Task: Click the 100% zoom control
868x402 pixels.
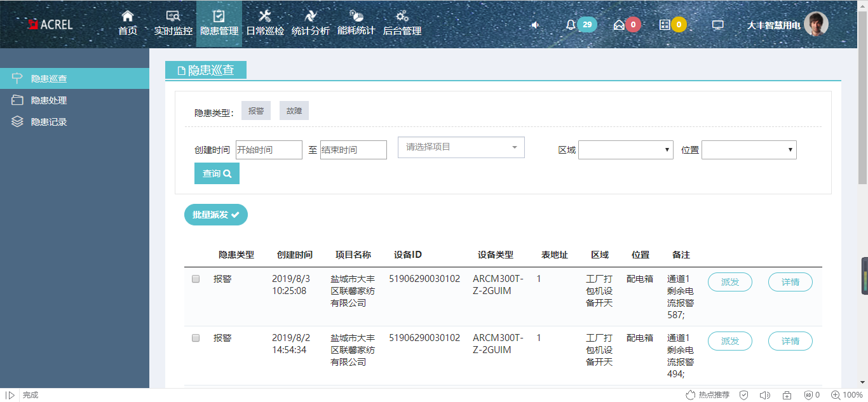Action: [x=846, y=395]
